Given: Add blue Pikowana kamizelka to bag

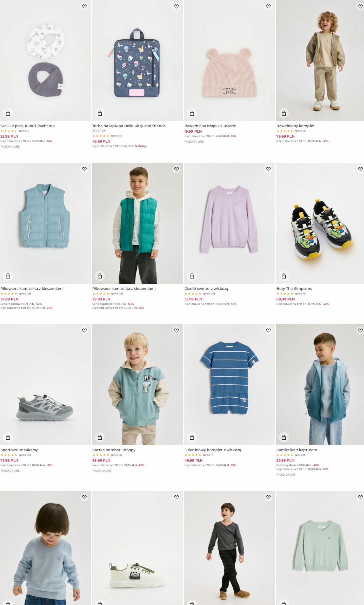Looking at the screenshot, I should coord(8,276).
